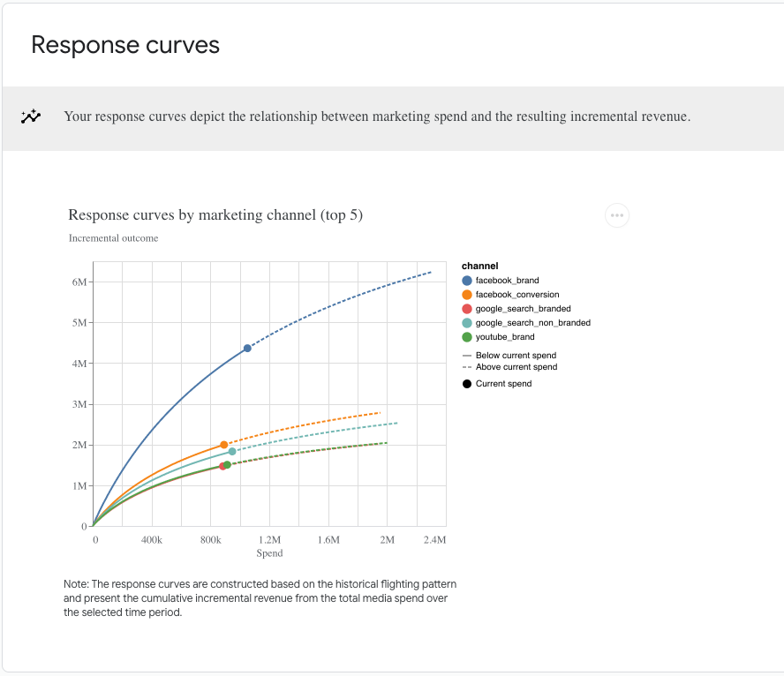Click the google_search_non_branded legend label
Screen dimensions: 784x676
[x=533, y=323]
